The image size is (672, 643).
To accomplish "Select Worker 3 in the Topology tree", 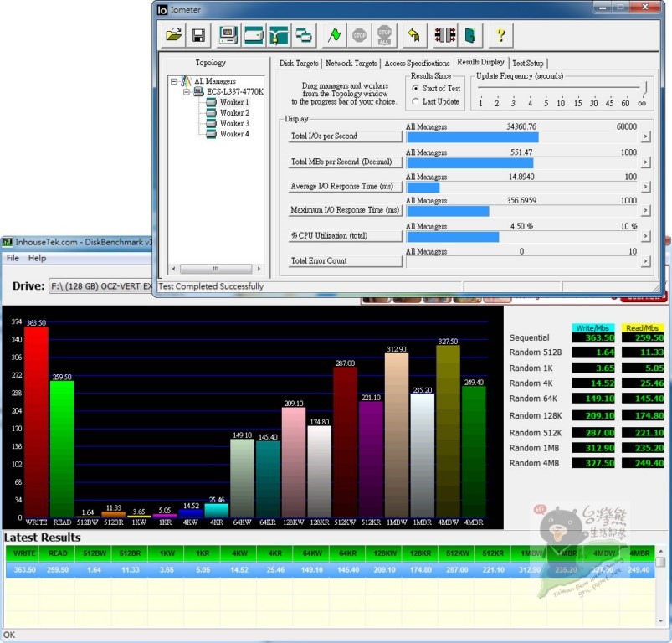I will pyautogui.click(x=233, y=123).
